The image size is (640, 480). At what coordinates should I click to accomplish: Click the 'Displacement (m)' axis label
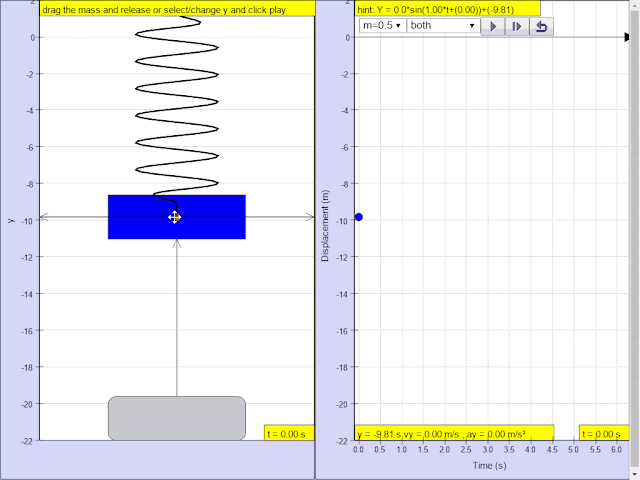click(x=325, y=225)
